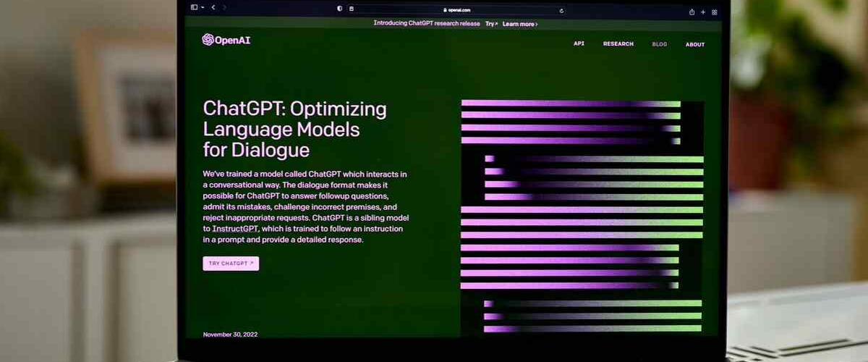Click the Safari forward arrow
The image size is (868, 362).
(x=224, y=7)
